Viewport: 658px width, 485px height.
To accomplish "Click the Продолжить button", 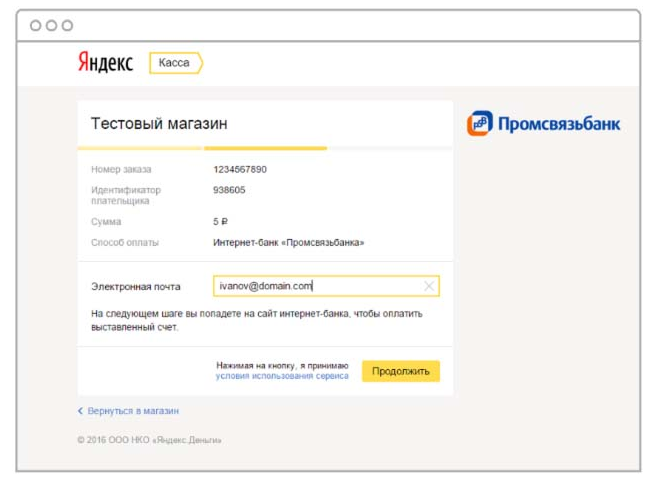I will tap(401, 371).
